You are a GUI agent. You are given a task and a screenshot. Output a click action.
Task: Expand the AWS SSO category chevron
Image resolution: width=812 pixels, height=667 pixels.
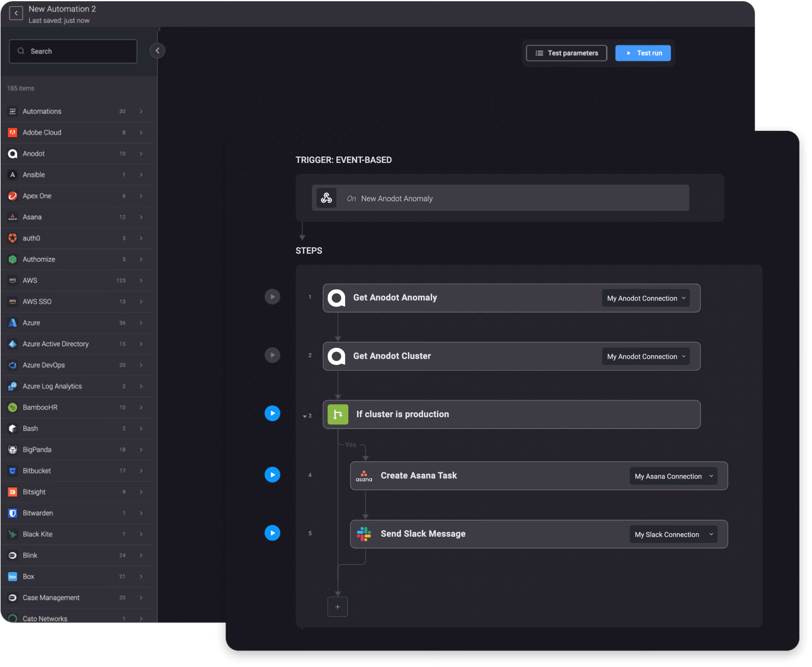[x=141, y=302]
